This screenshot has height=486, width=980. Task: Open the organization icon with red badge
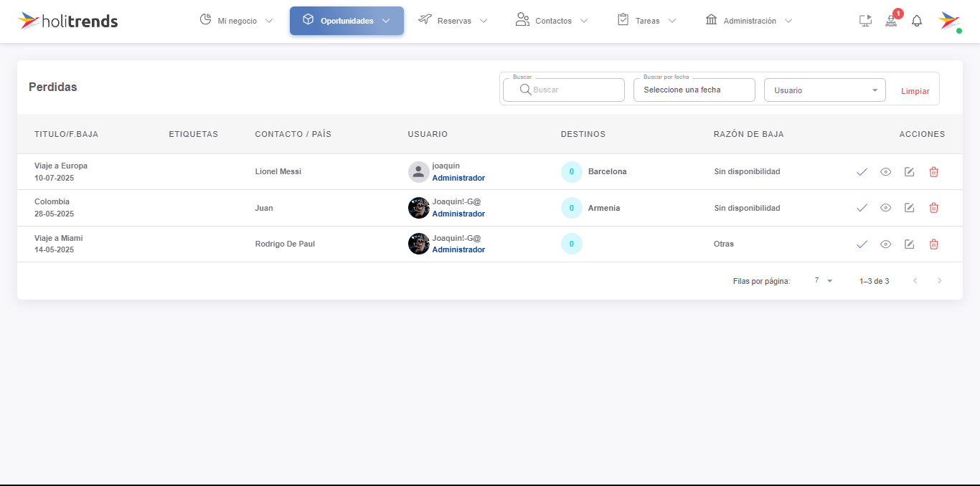(x=891, y=21)
